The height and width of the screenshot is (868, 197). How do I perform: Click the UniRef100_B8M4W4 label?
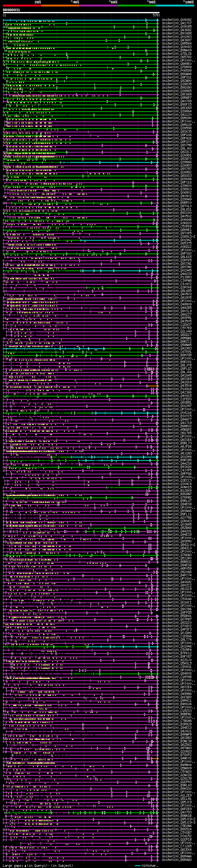click(177, 856)
